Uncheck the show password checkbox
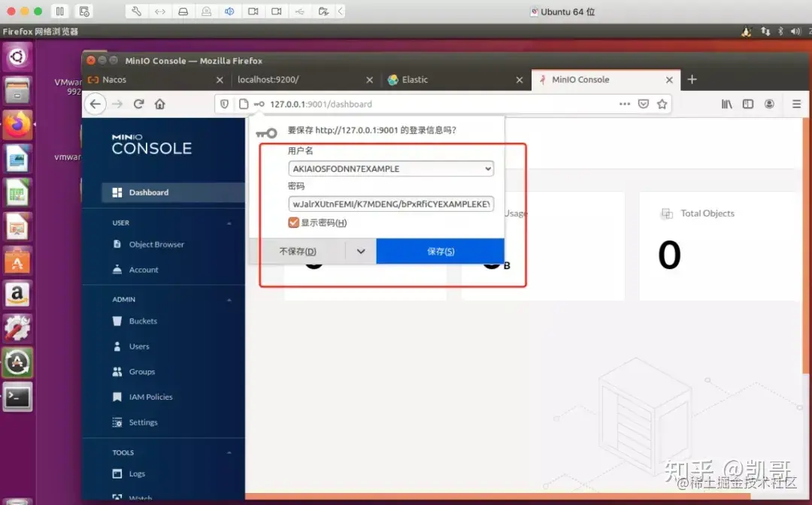812x505 pixels. [x=294, y=222]
